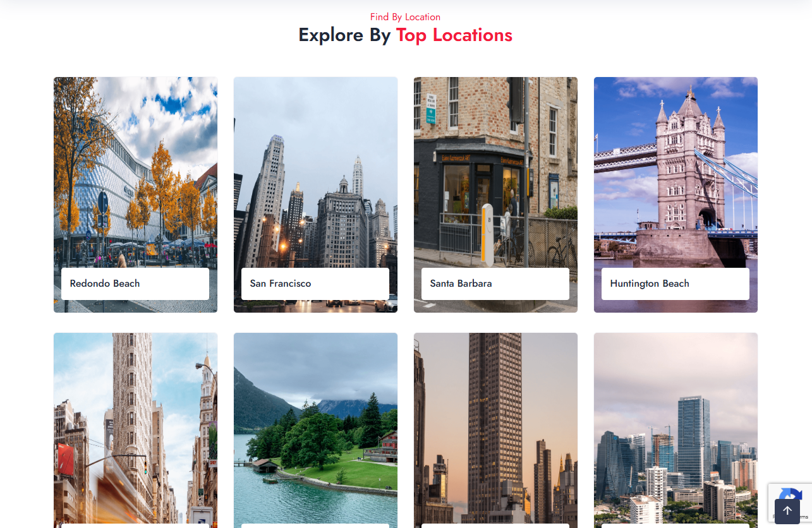Open the San Francisco location label
This screenshot has height=528, width=812.
tap(281, 284)
